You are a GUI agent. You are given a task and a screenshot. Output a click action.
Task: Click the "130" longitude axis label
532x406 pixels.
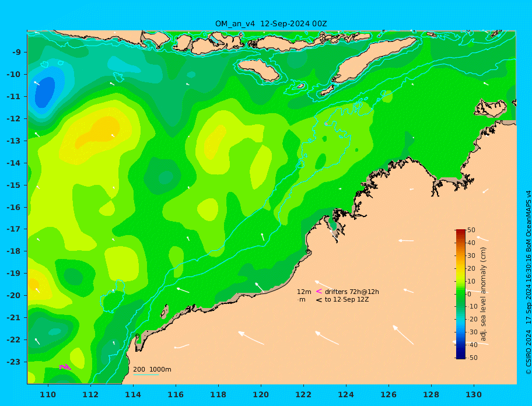(x=474, y=395)
